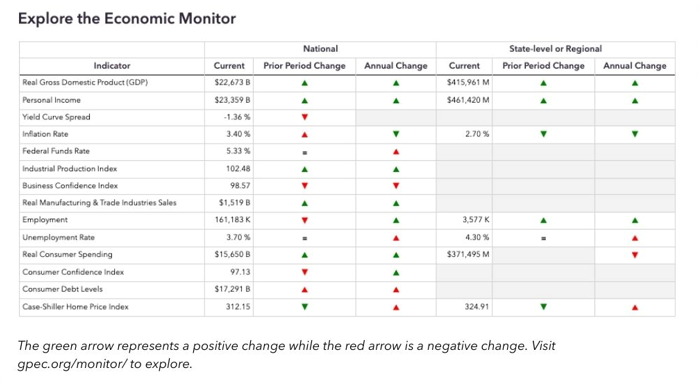This screenshot has width=698, height=382.
Task: Click the red up arrow for Consumer Debt Levels annual change
Action: pos(396,290)
